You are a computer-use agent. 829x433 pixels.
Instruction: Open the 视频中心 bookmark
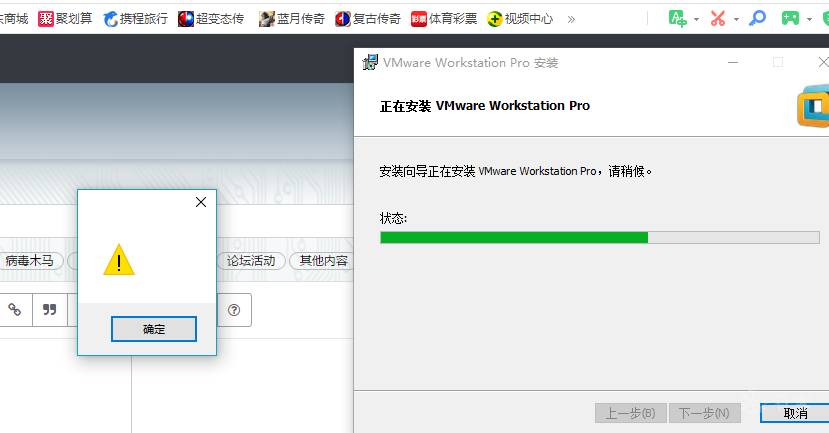pyautogui.click(x=520, y=19)
